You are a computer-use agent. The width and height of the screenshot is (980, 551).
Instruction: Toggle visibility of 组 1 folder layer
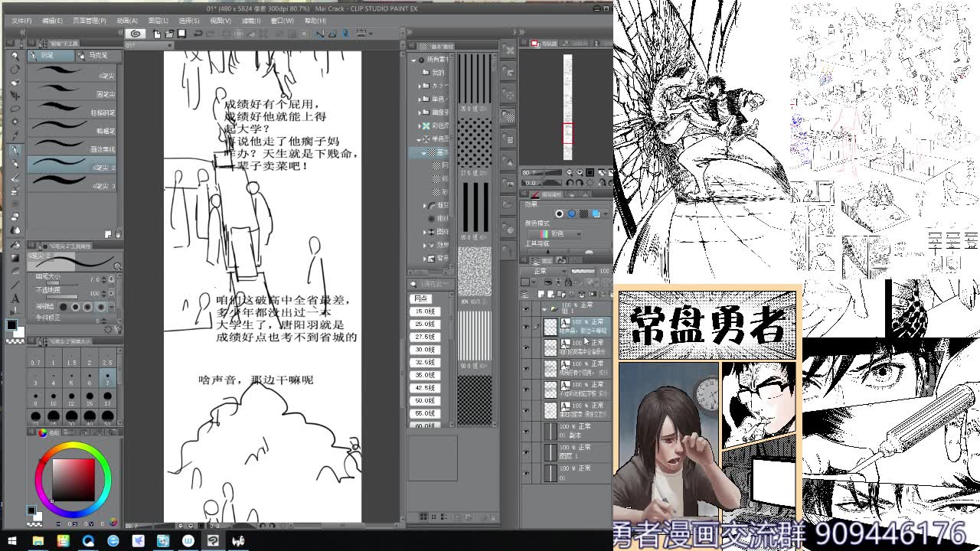(526, 308)
